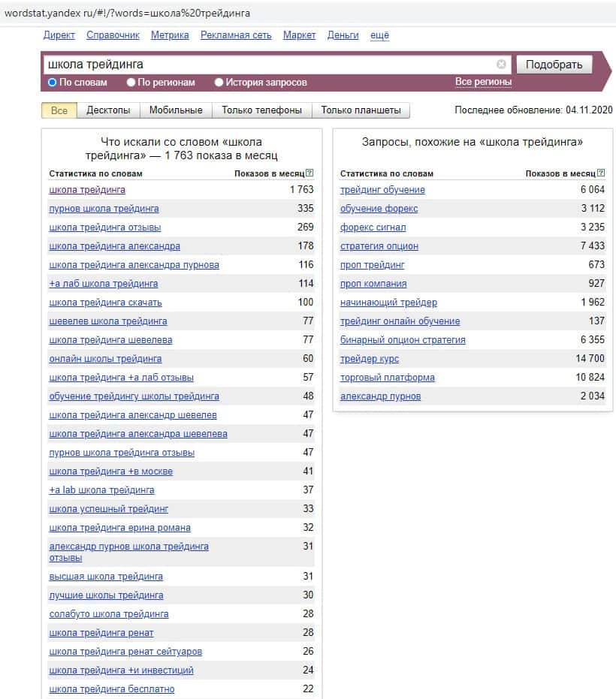
Task: Open the query 'онлайн школы трейдинга'
Action: (105, 359)
